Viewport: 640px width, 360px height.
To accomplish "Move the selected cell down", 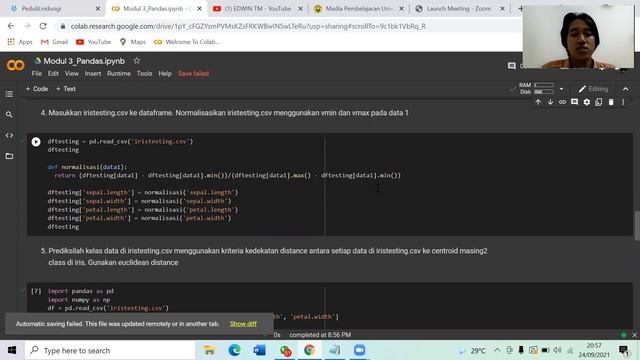I will click(x=550, y=102).
